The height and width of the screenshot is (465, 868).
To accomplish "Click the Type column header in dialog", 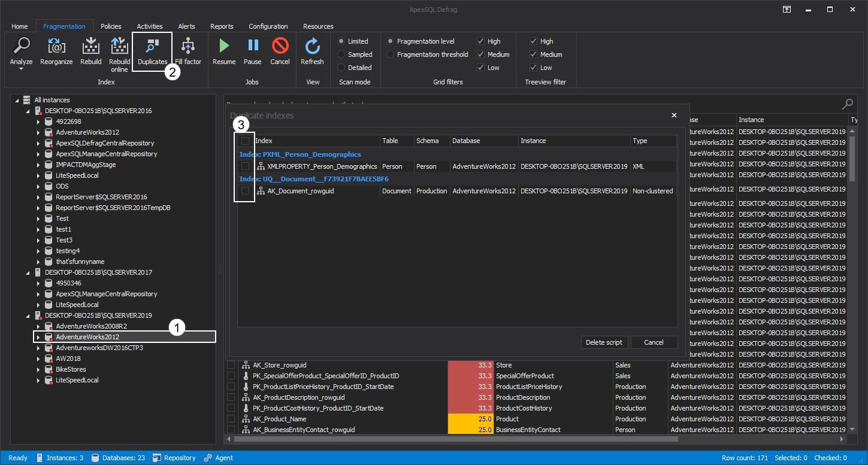I will (x=654, y=141).
